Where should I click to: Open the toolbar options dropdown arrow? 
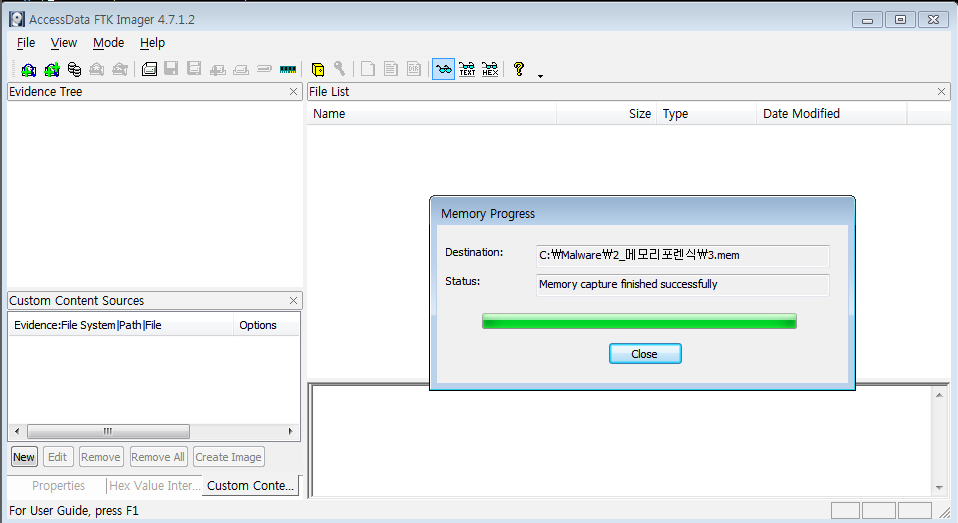(540, 76)
